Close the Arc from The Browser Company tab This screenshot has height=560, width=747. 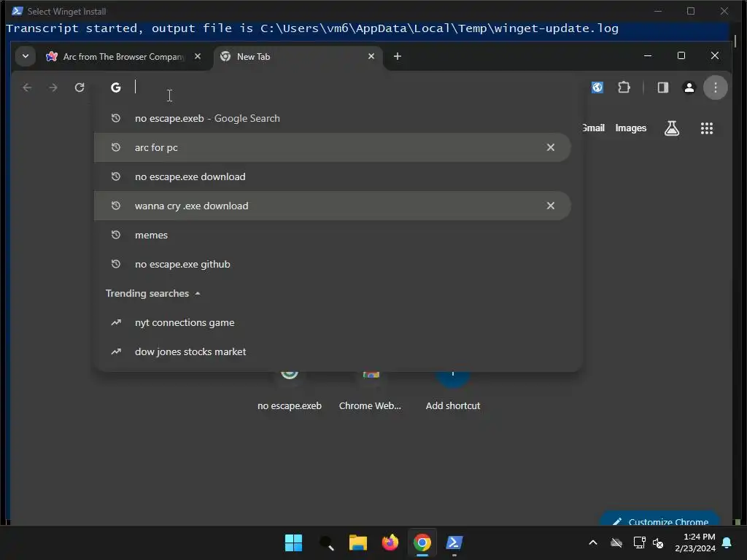(x=197, y=56)
